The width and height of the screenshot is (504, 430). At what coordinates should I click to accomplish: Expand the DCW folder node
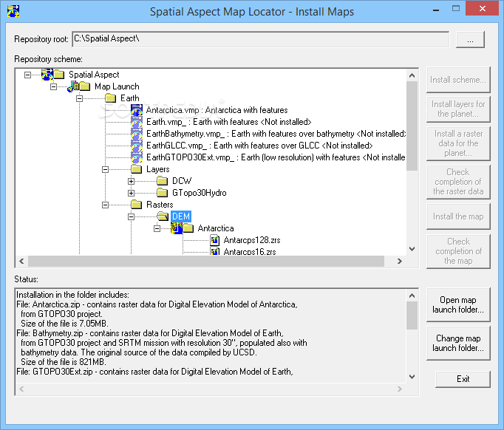click(131, 181)
